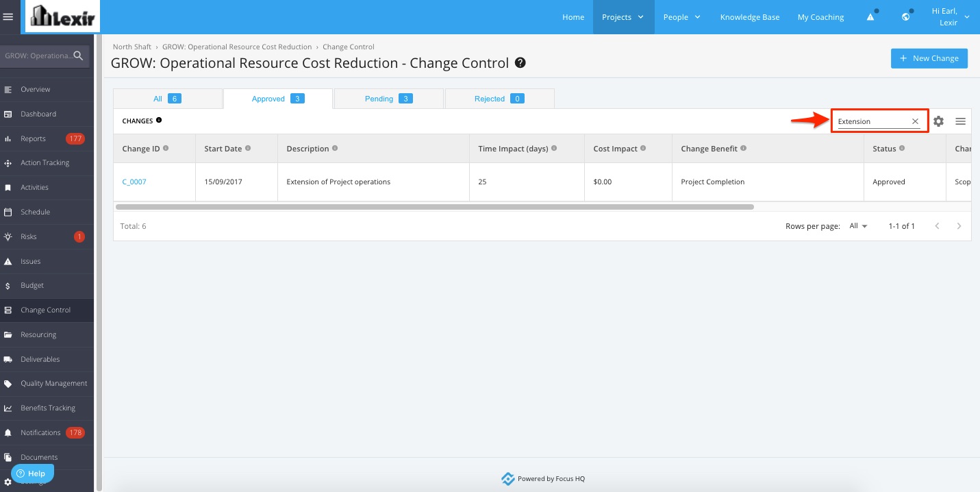Click info icon next to Start Date column
The image size is (980, 492).
[248, 148]
